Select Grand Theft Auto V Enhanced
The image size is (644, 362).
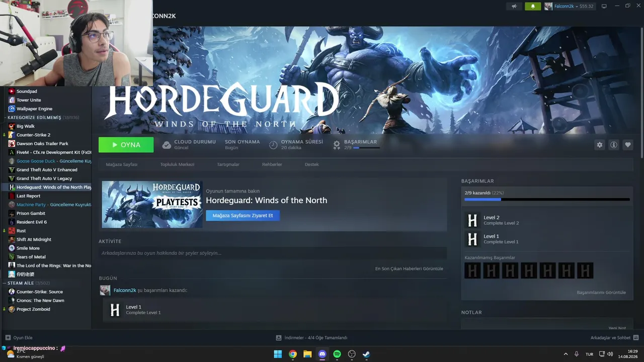coord(47,170)
